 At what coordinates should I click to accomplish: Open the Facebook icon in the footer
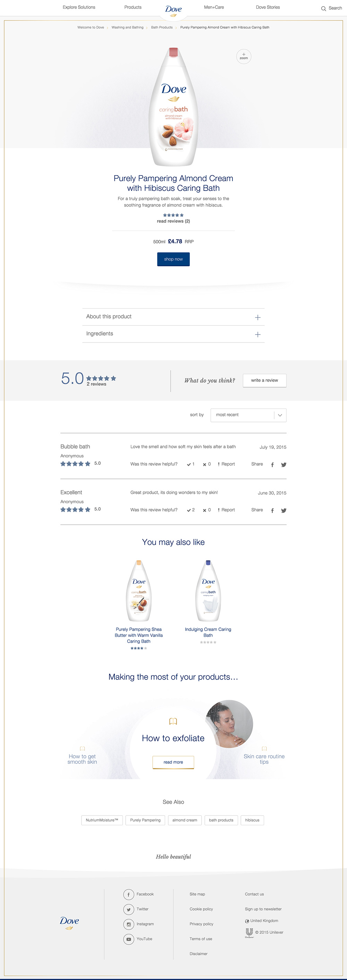pyautogui.click(x=129, y=894)
